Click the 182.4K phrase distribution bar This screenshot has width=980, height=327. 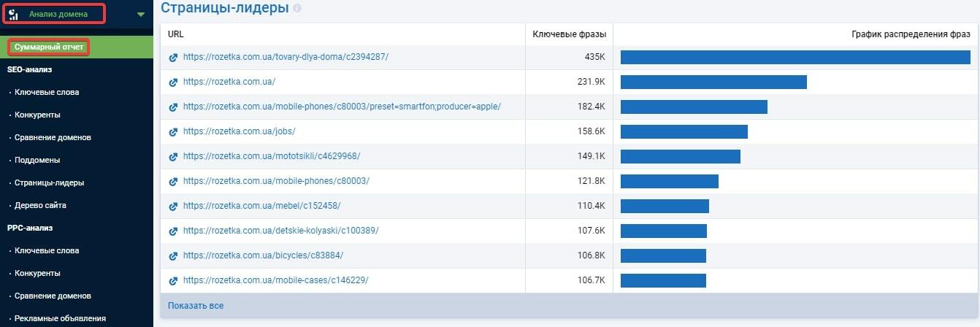[x=694, y=107]
